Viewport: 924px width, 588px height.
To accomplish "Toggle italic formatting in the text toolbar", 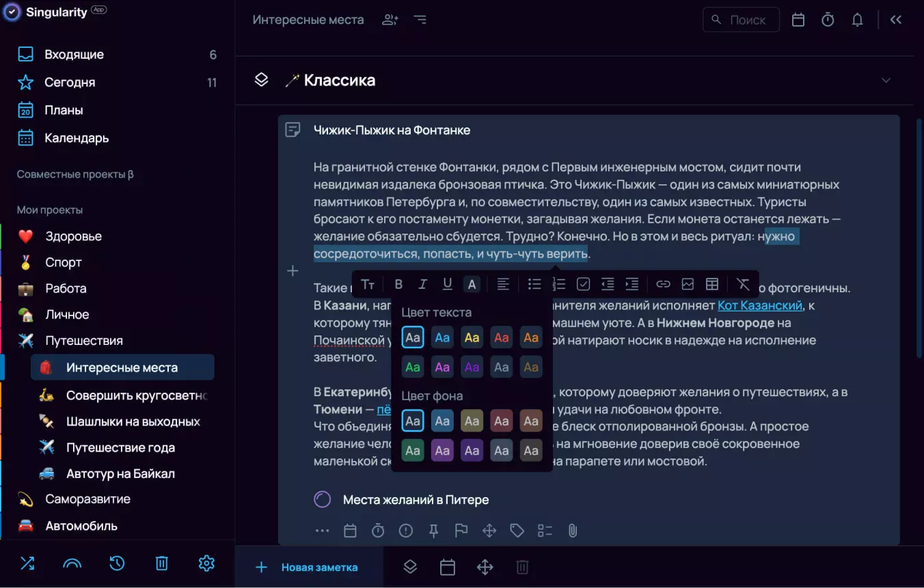I will click(422, 284).
